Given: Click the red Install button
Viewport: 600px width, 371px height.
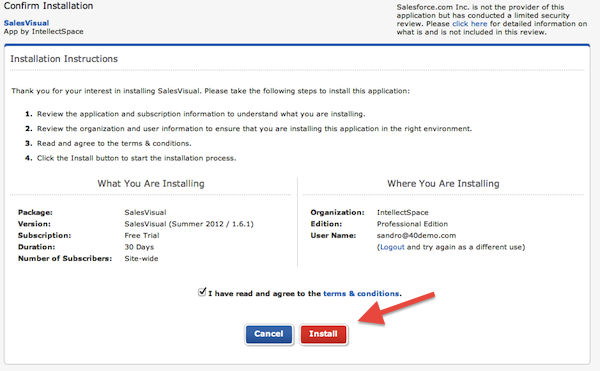Looking at the screenshot, I should tap(323, 334).
